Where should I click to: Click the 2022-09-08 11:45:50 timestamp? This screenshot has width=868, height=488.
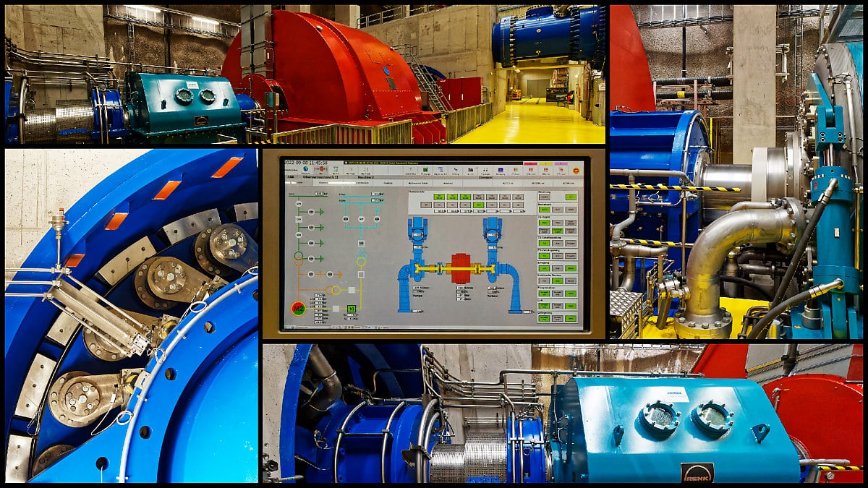[x=306, y=163]
